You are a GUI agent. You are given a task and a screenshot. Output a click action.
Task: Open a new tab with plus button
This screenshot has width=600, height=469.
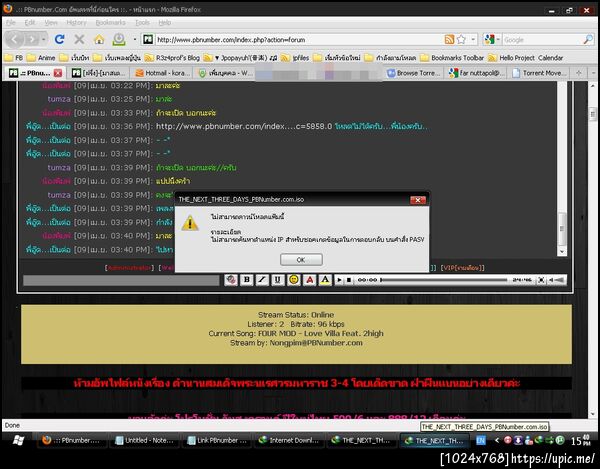pyautogui.click(x=578, y=73)
